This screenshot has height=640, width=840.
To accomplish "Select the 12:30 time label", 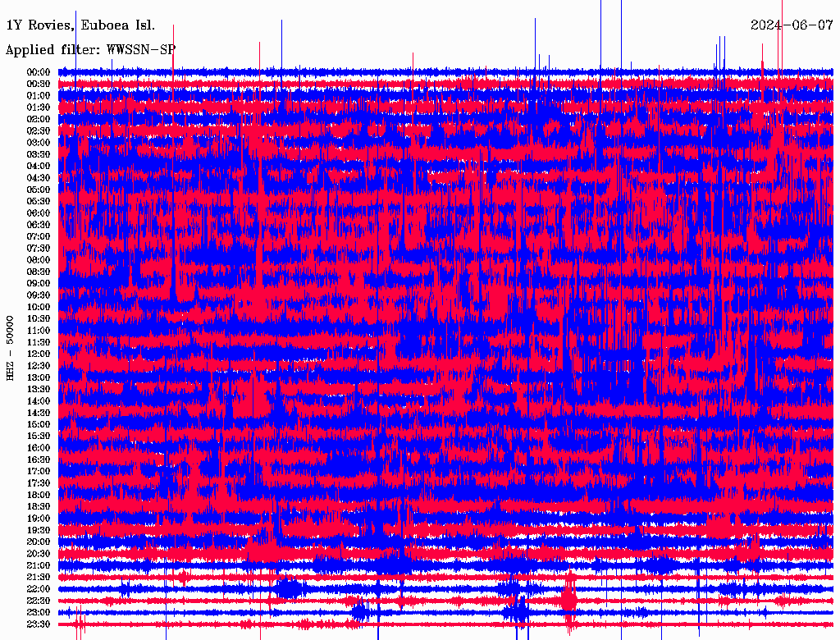I will pos(39,366).
